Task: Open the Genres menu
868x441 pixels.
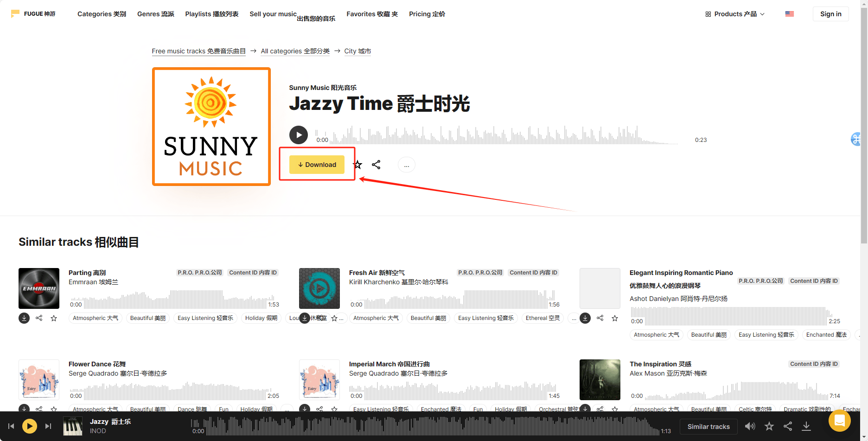Action: (x=155, y=14)
